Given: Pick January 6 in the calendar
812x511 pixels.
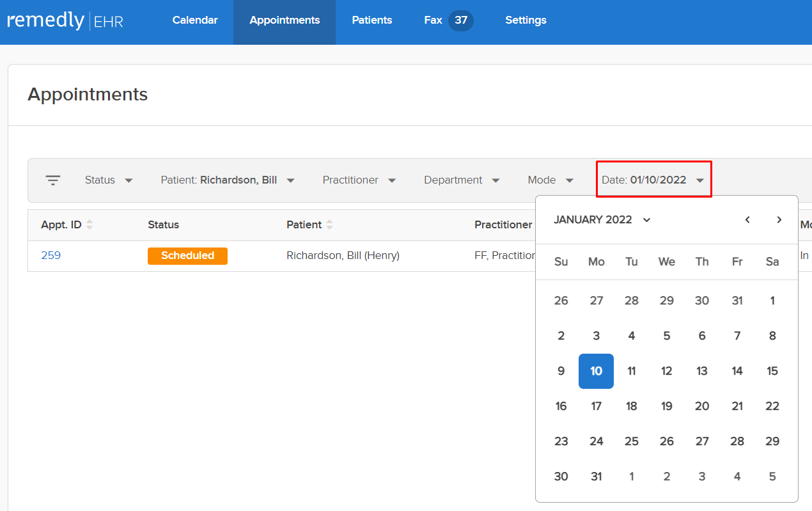Looking at the screenshot, I should (702, 336).
